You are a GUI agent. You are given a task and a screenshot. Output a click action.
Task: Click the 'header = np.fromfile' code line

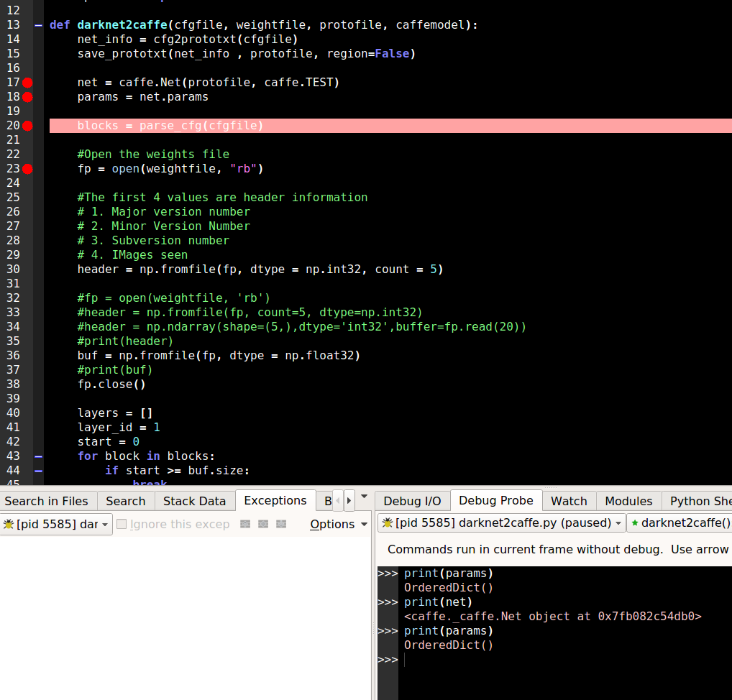tap(260, 270)
